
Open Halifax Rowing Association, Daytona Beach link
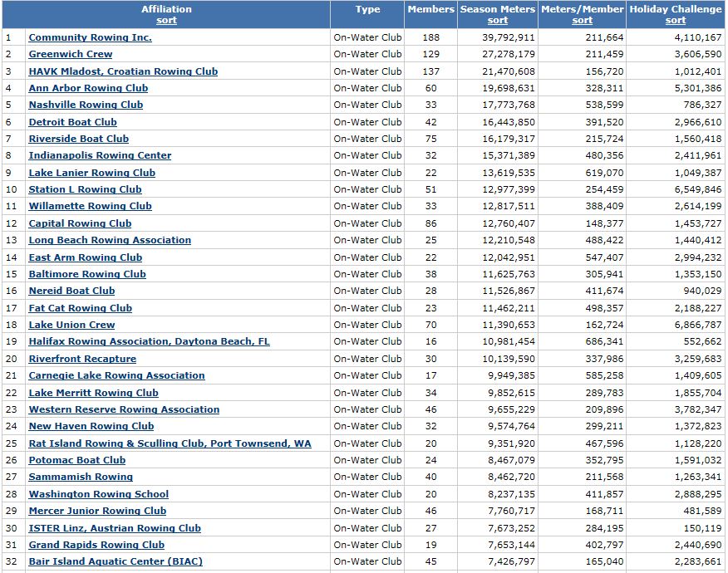coord(149,341)
